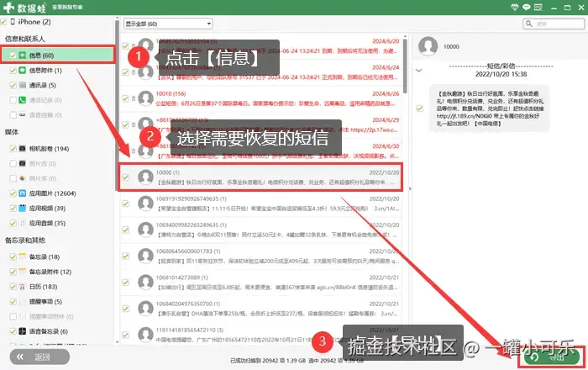Image resolution: width=588 pixels, height=370 pixels.
Task: Click the trash icon on 10010 (156) row
Action: 134,98
